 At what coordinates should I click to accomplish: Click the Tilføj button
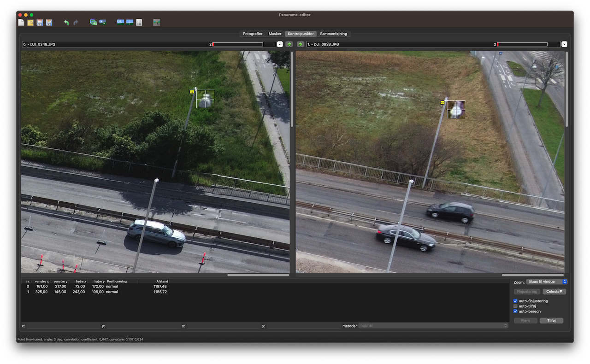[552, 321]
